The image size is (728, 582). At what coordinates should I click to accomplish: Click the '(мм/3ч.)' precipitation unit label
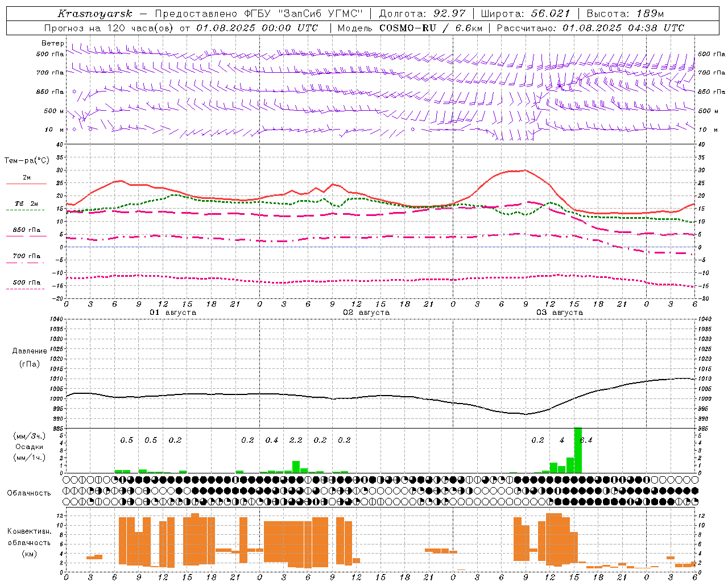click(30, 436)
